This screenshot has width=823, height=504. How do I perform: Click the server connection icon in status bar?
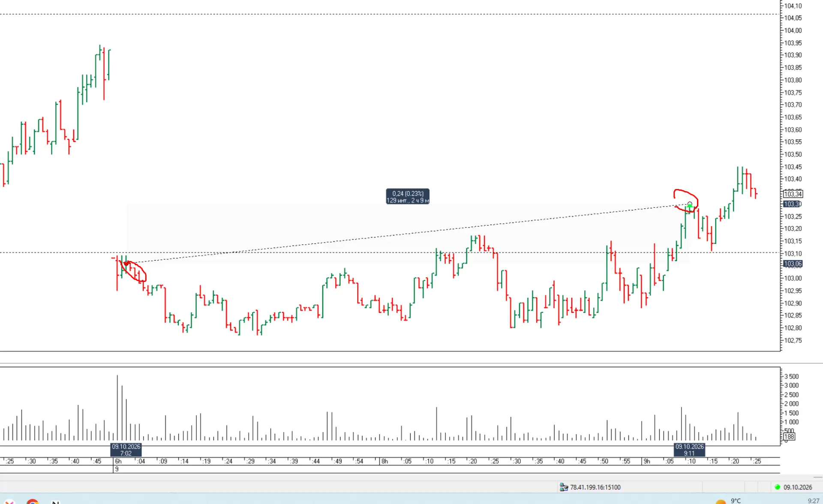click(564, 487)
